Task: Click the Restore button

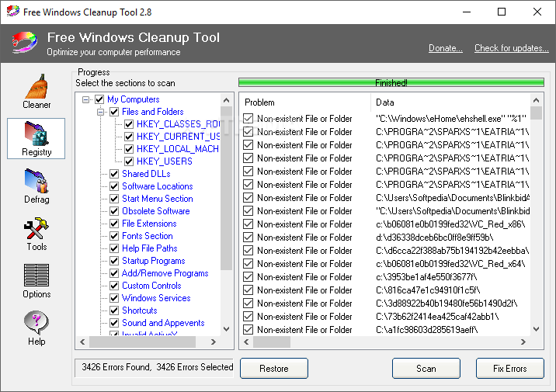Action: click(x=274, y=368)
